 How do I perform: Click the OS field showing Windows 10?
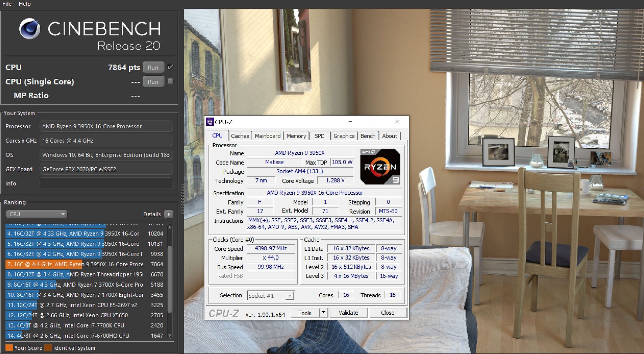pos(106,155)
